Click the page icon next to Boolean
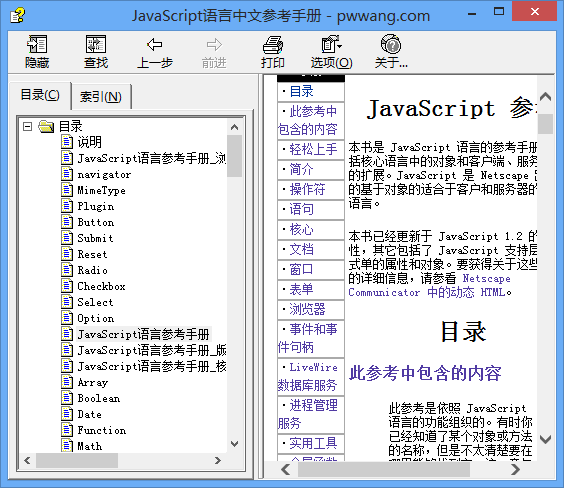Viewport: 564px width, 488px height. pyautogui.click(x=67, y=398)
